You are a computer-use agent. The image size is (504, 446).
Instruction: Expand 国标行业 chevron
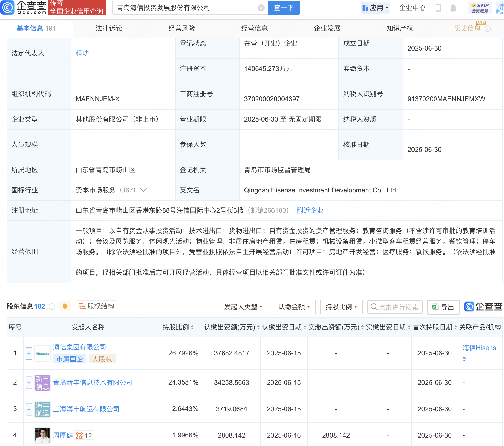143,190
